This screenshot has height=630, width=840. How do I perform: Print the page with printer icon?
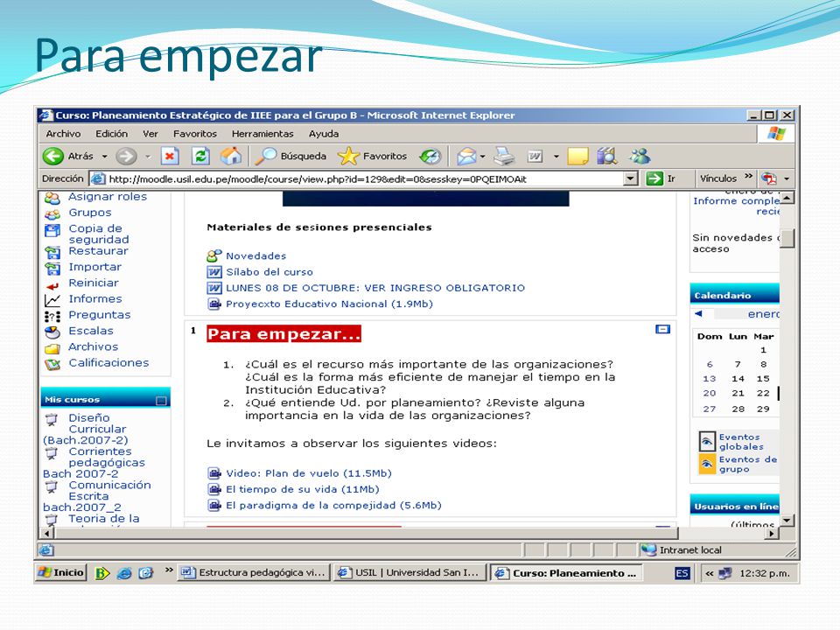pos(504,157)
